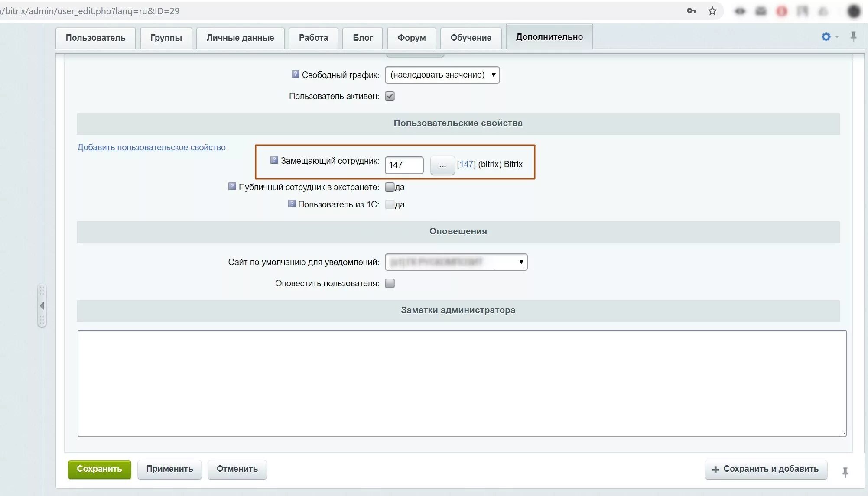The height and width of the screenshot is (496, 868).
Task: Click the pin icon in bottom toolbar
Action: tap(845, 472)
